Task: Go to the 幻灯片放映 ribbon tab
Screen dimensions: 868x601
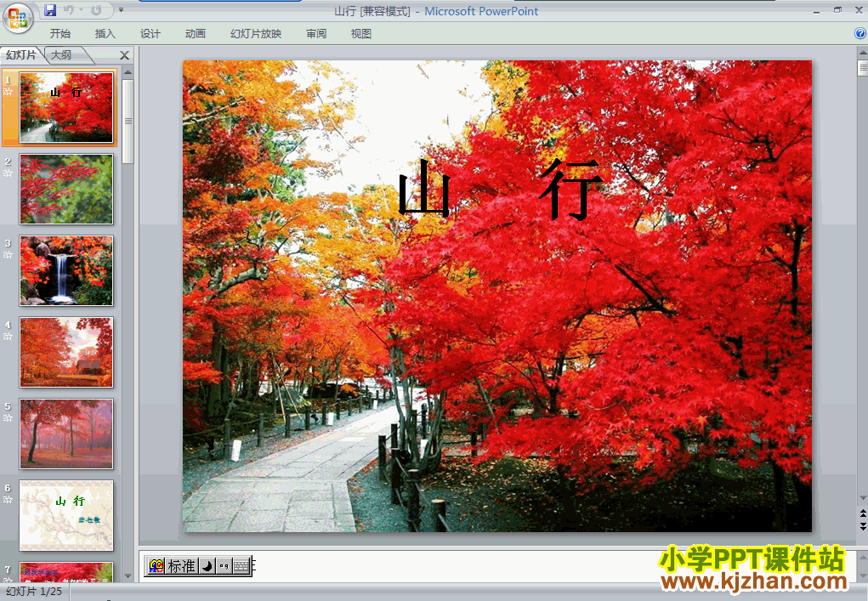Action: click(256, 34)
